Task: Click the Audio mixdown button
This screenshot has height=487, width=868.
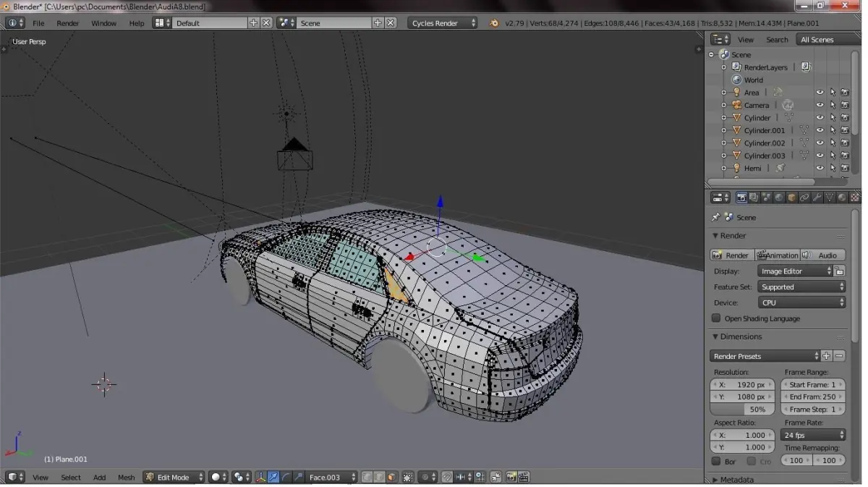Action: coord(822,255)
